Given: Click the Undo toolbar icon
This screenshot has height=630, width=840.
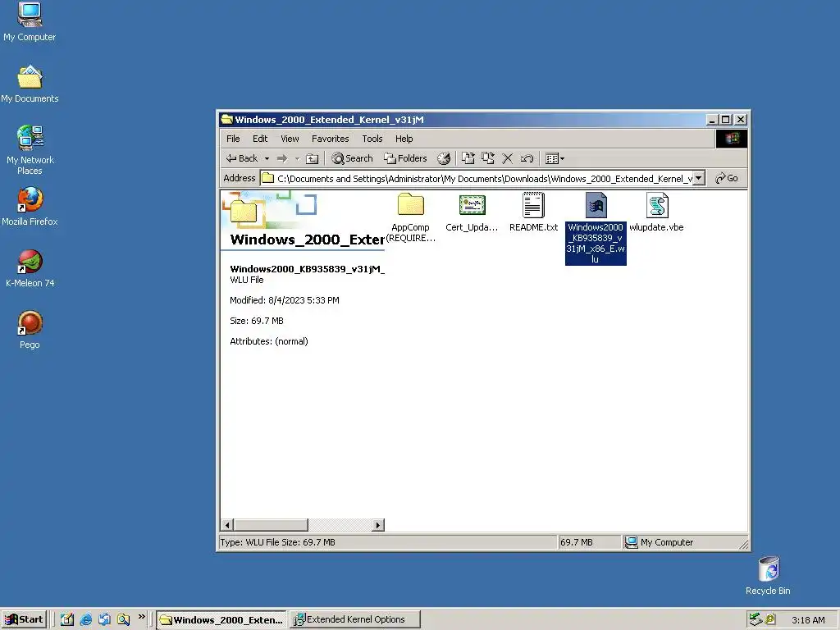Looking at the screenshot, I should click(x=527, y=158).
